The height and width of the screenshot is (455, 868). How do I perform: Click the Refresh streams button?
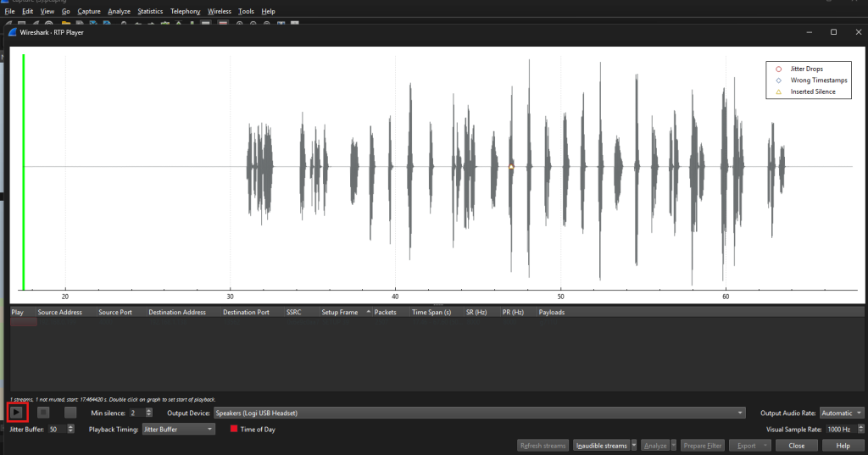tap(543, 446)
